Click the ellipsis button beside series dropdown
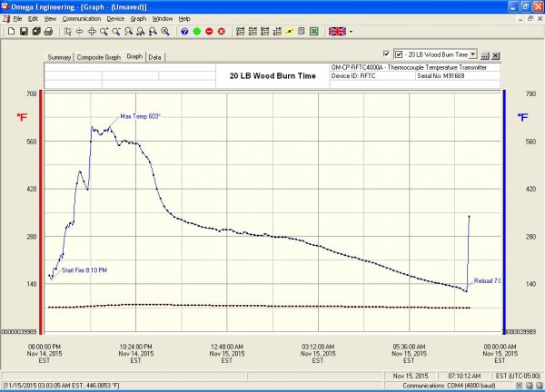This screenshot has width=545, height=392. pyautogui.click(x=485, y=54)
